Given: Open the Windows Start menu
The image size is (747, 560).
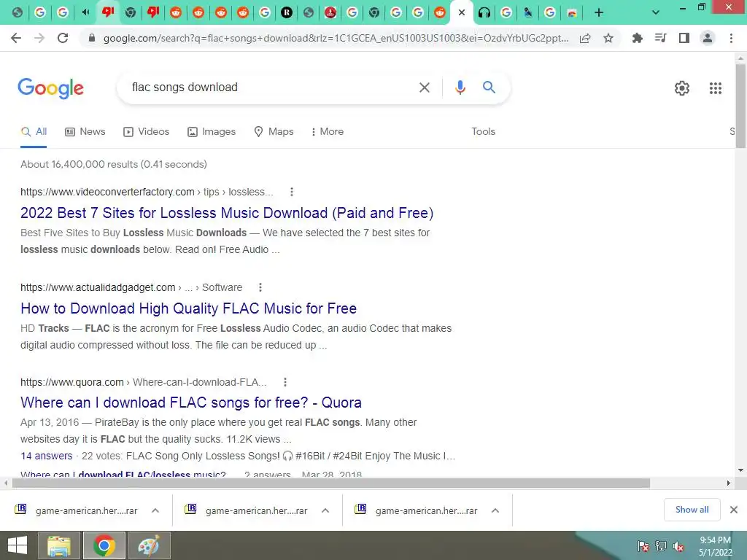Looking at the screenshot, I should coord(18,545).
